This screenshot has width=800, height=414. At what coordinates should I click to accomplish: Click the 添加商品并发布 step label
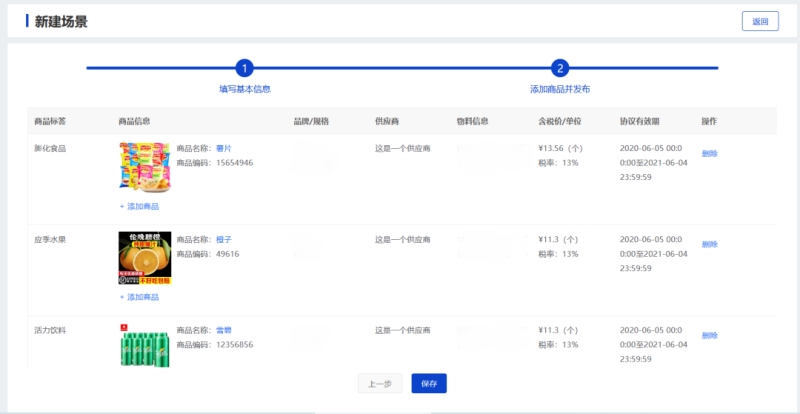[x=560, y=89]
